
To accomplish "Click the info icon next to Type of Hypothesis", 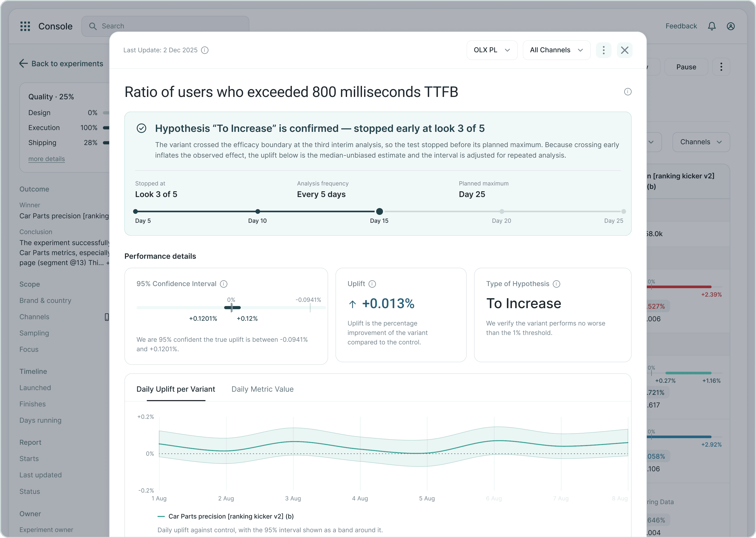I will coord(557,284).
